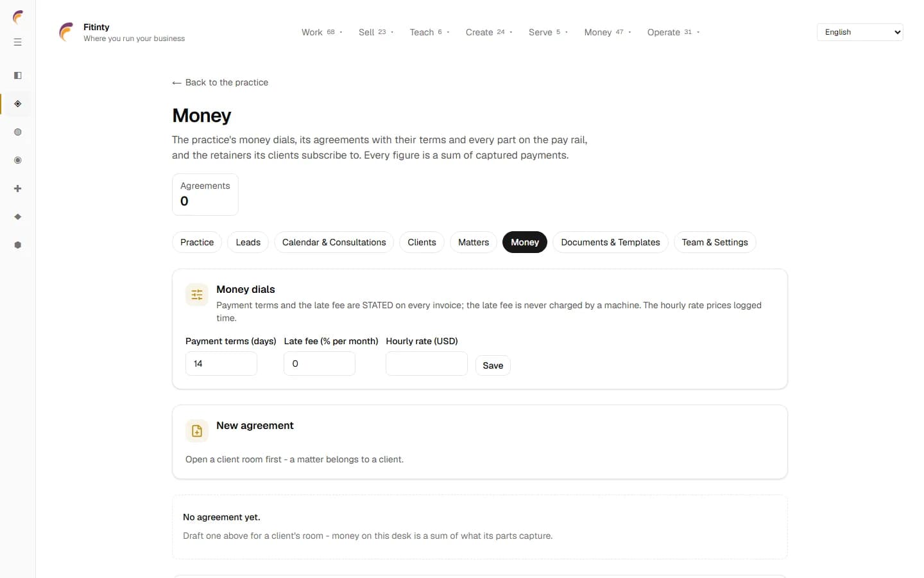Click the "Where you run your business" tagline

pyautogui.click(x=134, y=39)
